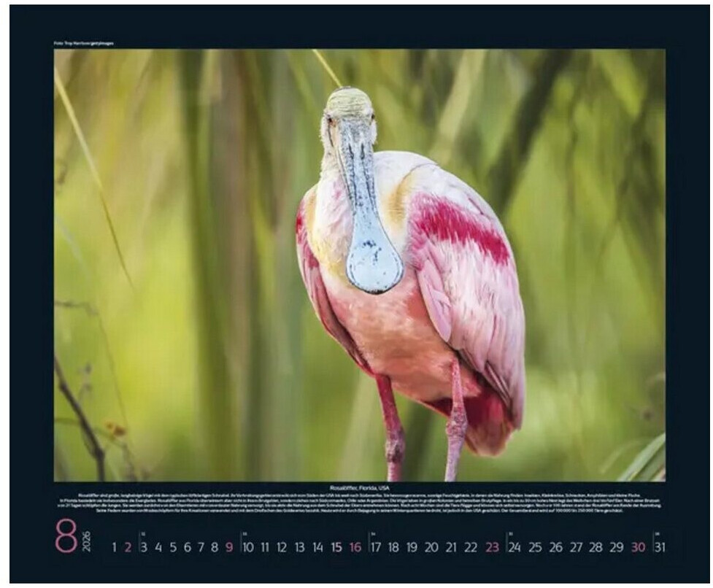Select date 20 in the calendar row
713x588 pixels.
pyautogui.click(x=431, y=547)
